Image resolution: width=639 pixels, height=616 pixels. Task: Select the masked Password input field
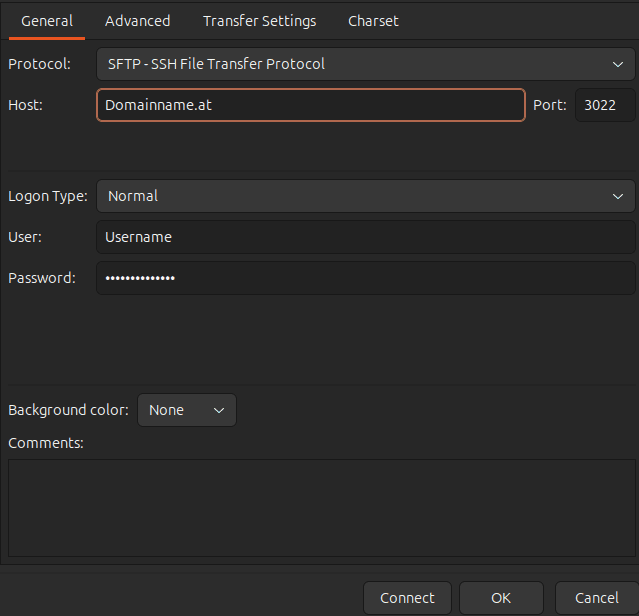coord(365,278)
